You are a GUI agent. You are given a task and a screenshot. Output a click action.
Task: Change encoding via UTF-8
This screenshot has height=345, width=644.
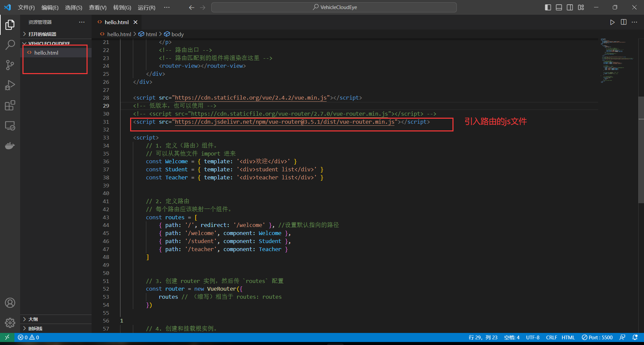click(x=533, y=337)
